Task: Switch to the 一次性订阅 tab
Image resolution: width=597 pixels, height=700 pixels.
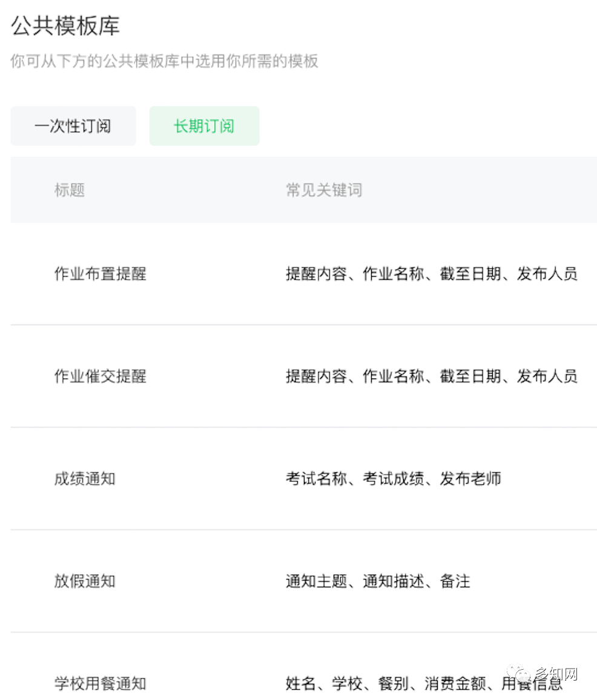Action: (73, 126)
